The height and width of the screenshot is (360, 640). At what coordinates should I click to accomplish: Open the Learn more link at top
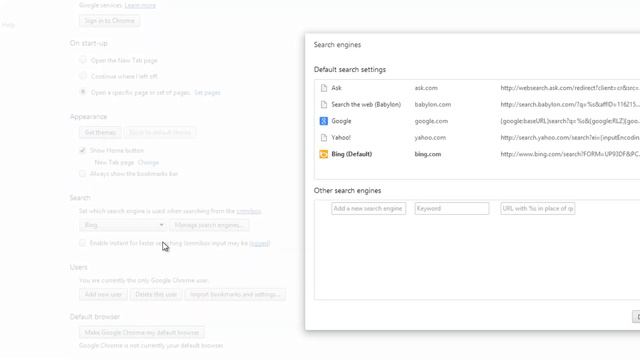pyautogui.click(x=140, y=5)
